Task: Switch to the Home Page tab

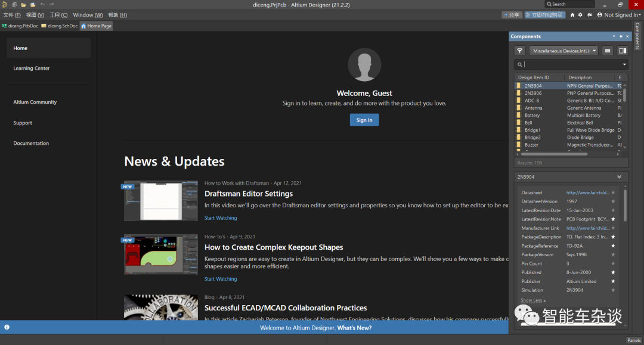Action: point(97,26)
